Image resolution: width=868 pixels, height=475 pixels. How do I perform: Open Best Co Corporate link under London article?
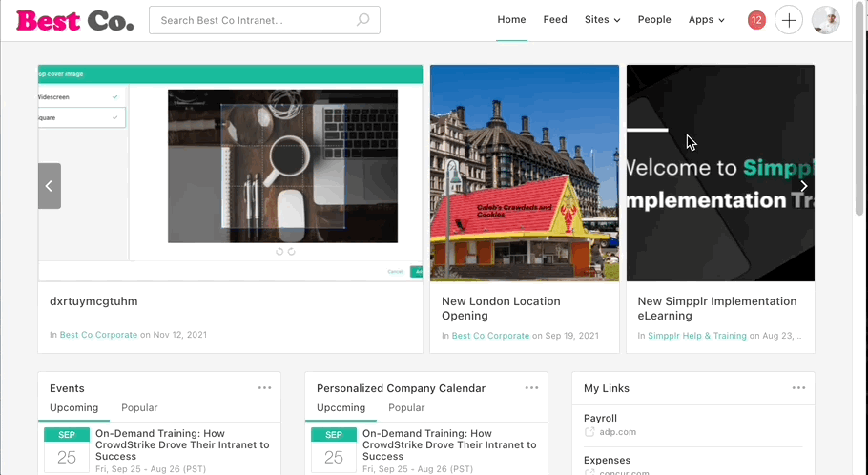pyautogui.click(x=490, y=336)
